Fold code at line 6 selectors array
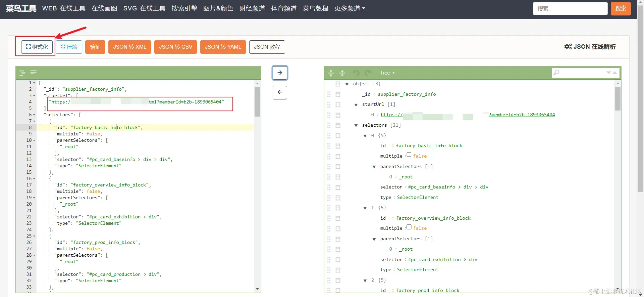Viewport: 644px width, 297px height. click(x=34, y=115)
